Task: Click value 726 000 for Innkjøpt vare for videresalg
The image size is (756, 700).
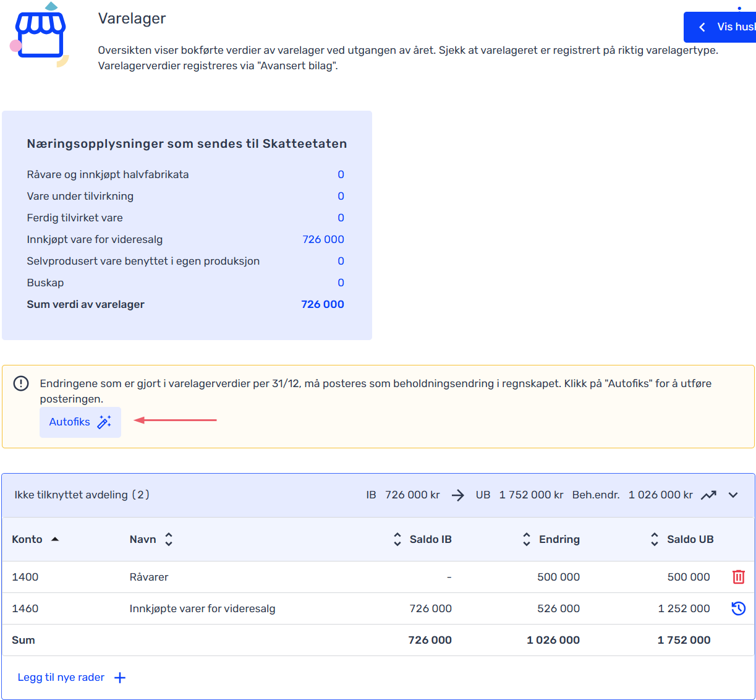Action: [323, 239]
